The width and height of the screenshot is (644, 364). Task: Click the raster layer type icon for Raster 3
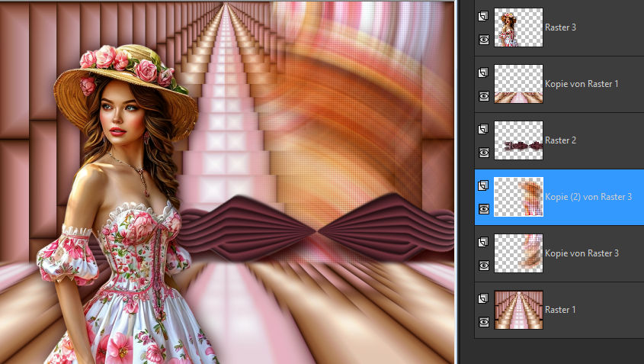tap(483, 16)
